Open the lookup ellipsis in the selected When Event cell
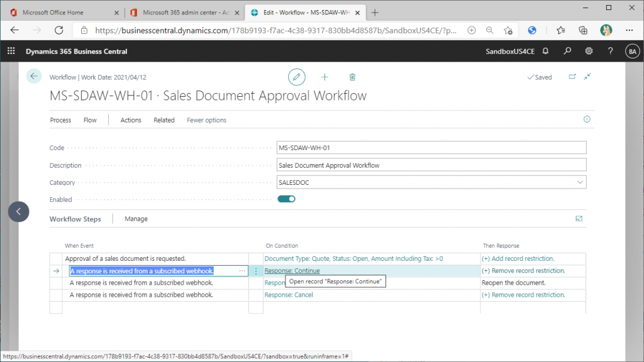Screen dimensions: 644x362 (x=242, y=271)
